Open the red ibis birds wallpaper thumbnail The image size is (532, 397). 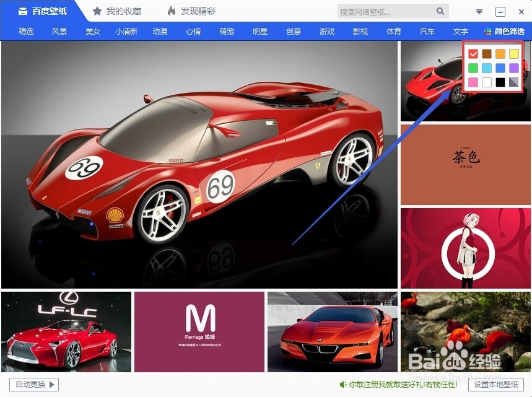[466, 332]
